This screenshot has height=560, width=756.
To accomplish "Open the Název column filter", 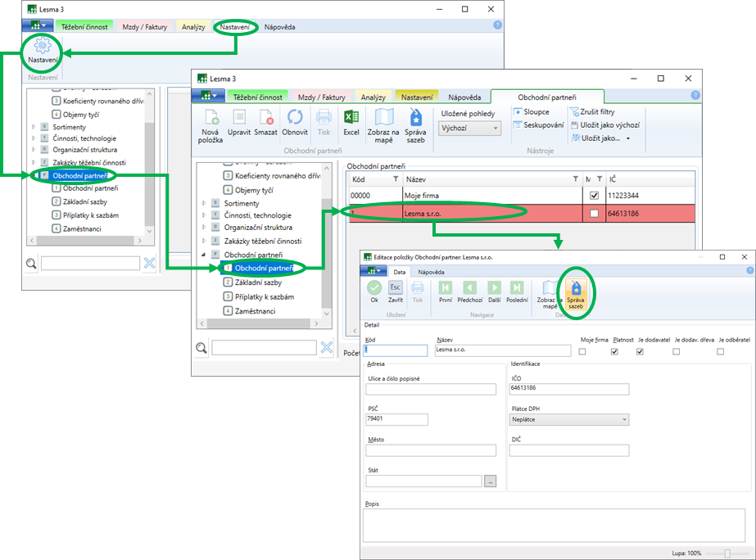I will pyautogui.click(x=574, y=178).
